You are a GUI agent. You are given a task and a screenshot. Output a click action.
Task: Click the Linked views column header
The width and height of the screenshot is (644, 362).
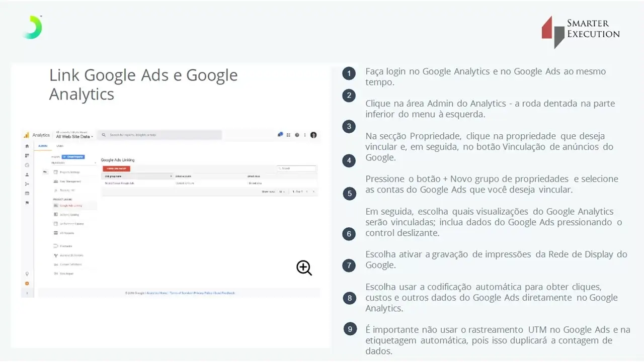pos(254,176)
